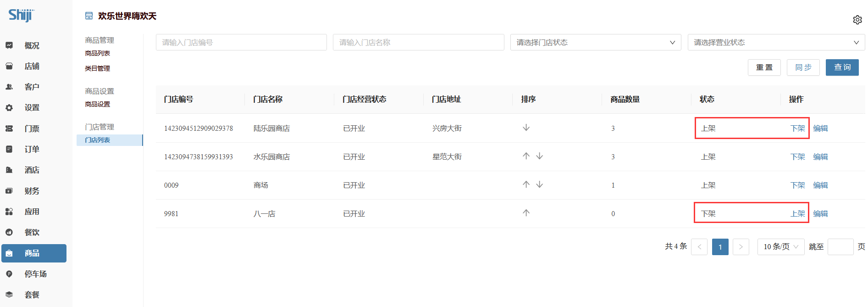Expand the 请选择门店状态 dropdown
This screenshot has height=307, width=868.
pos(595,42)
